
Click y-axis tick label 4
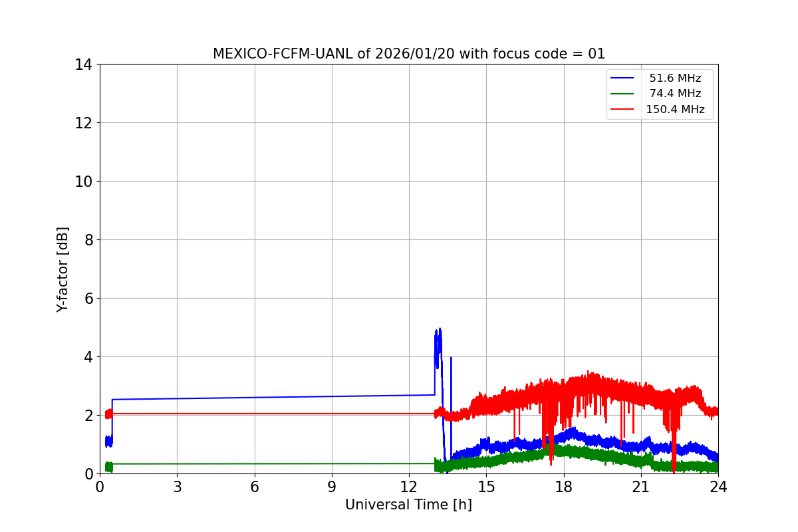pos(88,357)
